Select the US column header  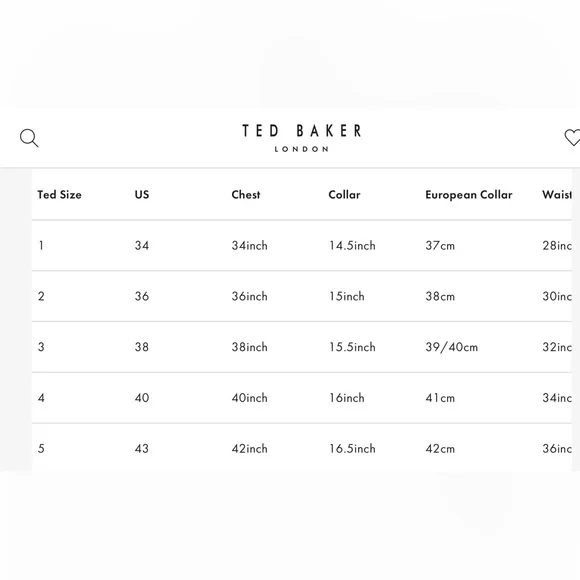click(x=142, y=195)
